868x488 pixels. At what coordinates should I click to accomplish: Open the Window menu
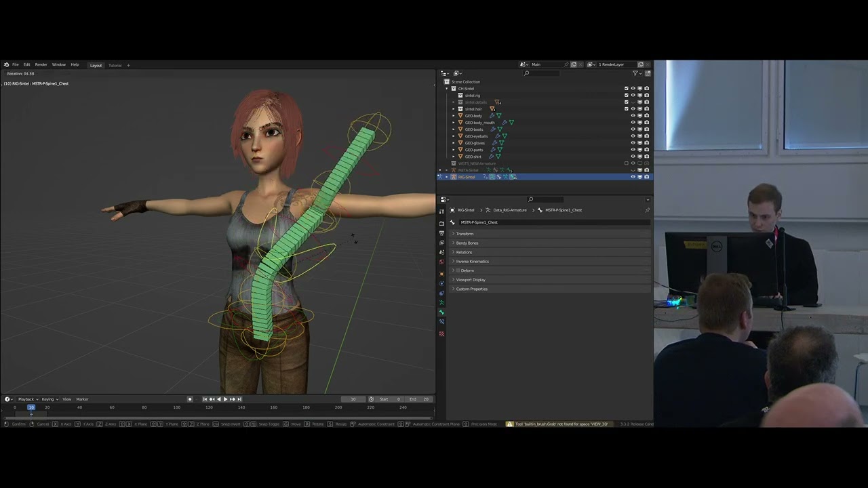coord(59,65)
